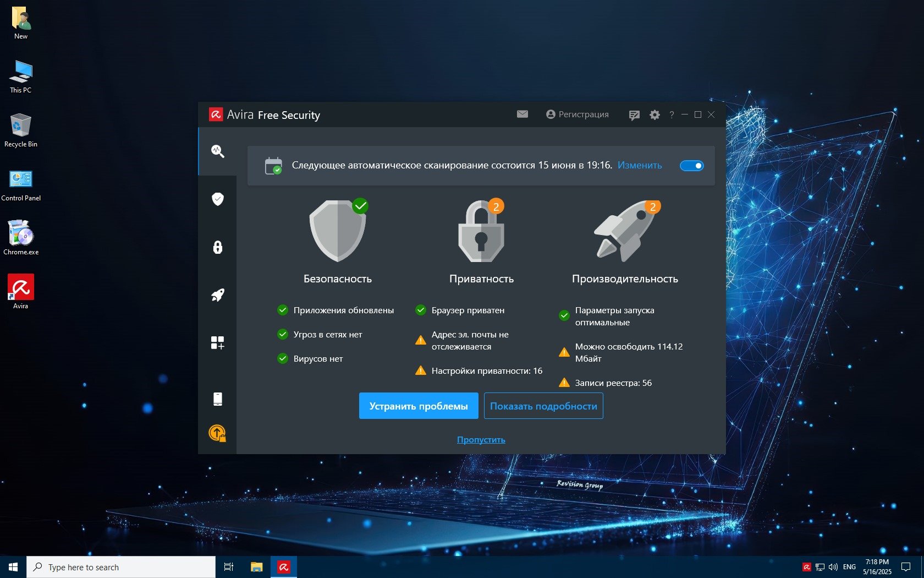Open the Performance rocket sidebar section
The width and height of the screenshot is (924, 578).
(218, 295)
